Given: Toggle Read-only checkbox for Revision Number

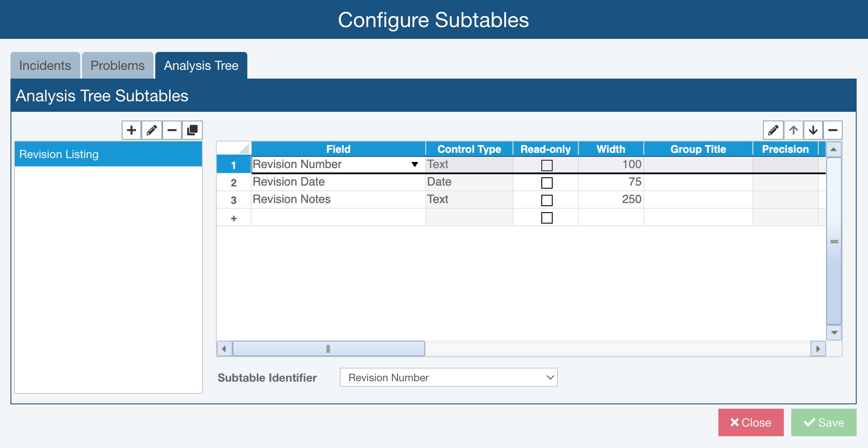Looking at the screenshot, I should click(547, 165).
